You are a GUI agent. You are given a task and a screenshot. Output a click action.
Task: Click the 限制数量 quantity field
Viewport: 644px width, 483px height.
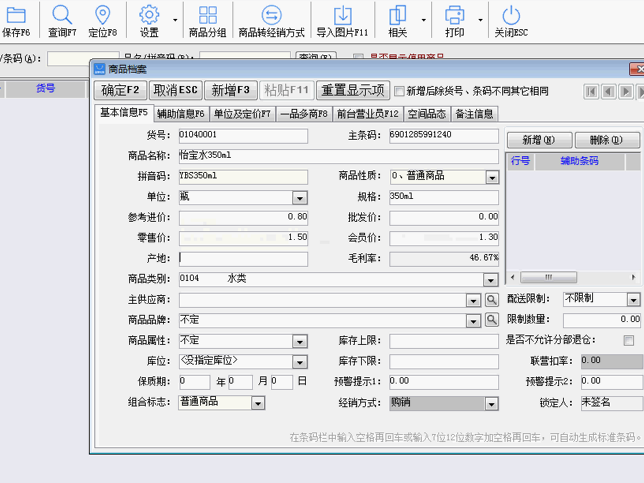pos(602,320)
